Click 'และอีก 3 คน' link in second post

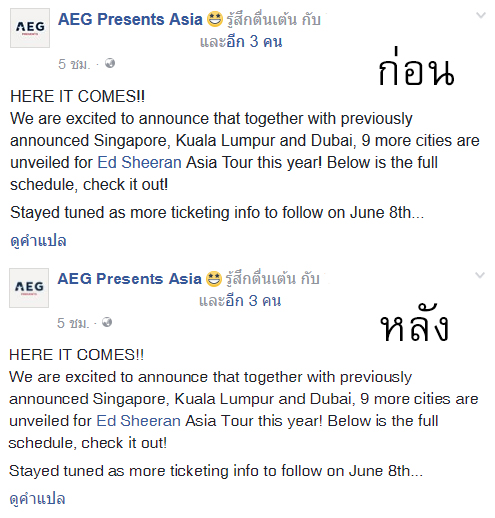coord(240,301)
